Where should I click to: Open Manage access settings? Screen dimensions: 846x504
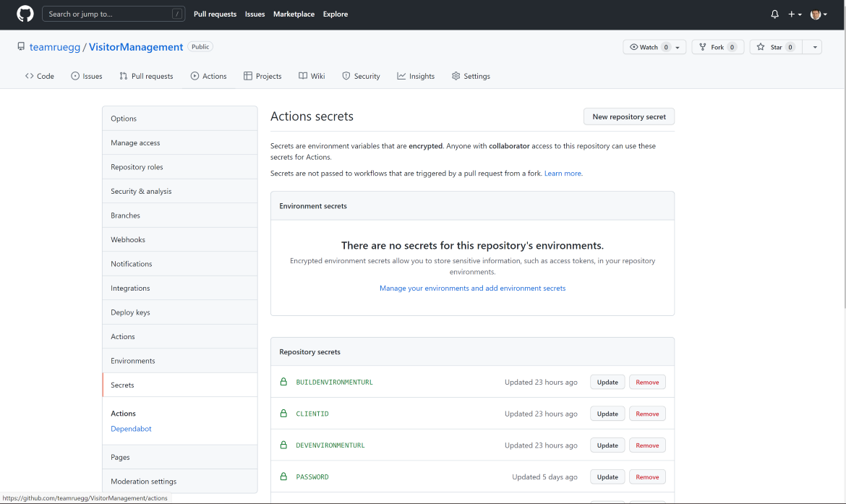[179, 142]
